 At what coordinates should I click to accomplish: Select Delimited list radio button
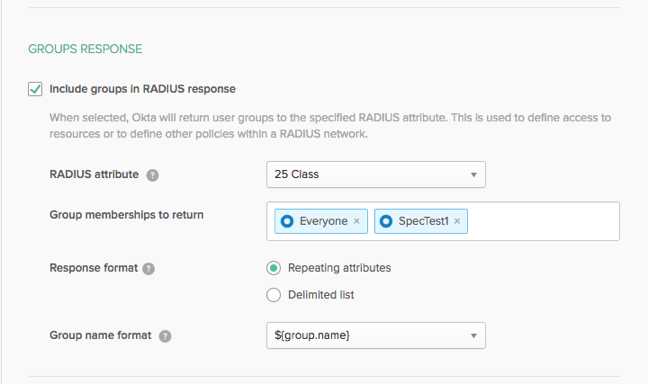274,295
